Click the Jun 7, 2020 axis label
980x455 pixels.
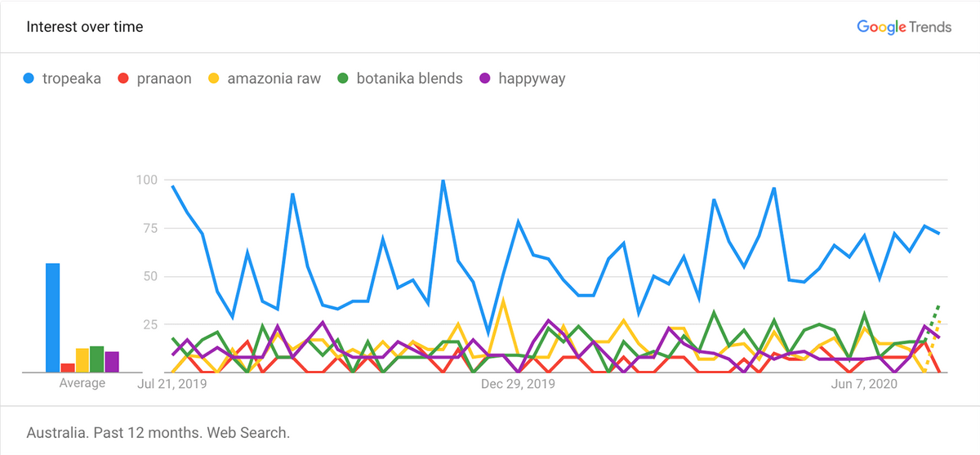tap(863, 383)
